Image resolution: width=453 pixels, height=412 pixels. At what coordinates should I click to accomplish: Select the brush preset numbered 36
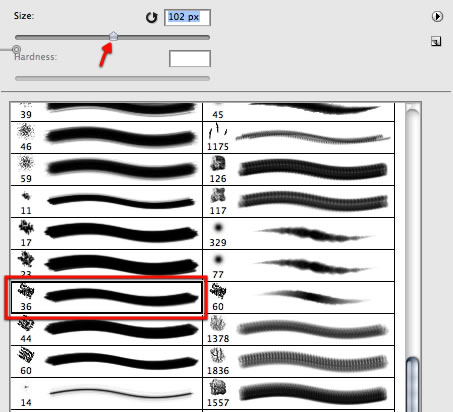coord(106,297)
